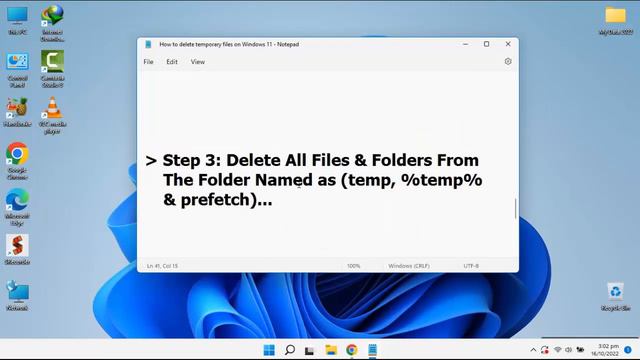The width and height of the screenshot is (640, 360).
Task: Open the This PC desktop icon
Action: tap(18, 20)
